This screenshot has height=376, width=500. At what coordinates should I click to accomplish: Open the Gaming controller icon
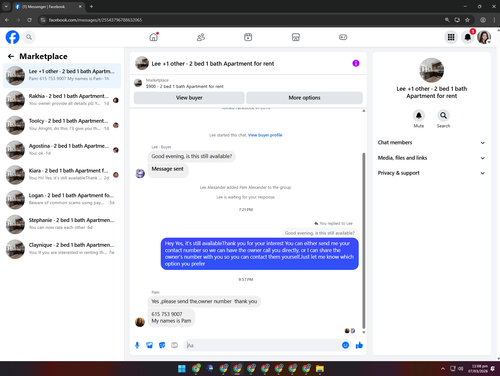343,37
